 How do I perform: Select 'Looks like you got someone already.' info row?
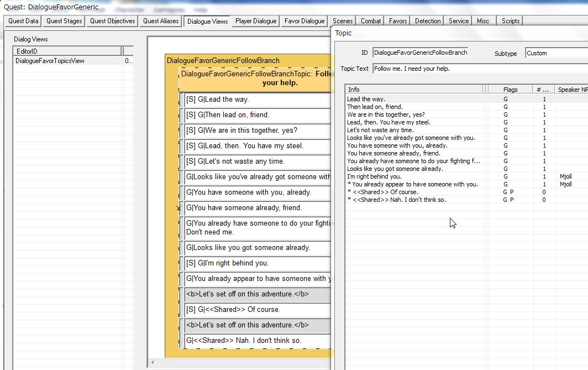466,169
